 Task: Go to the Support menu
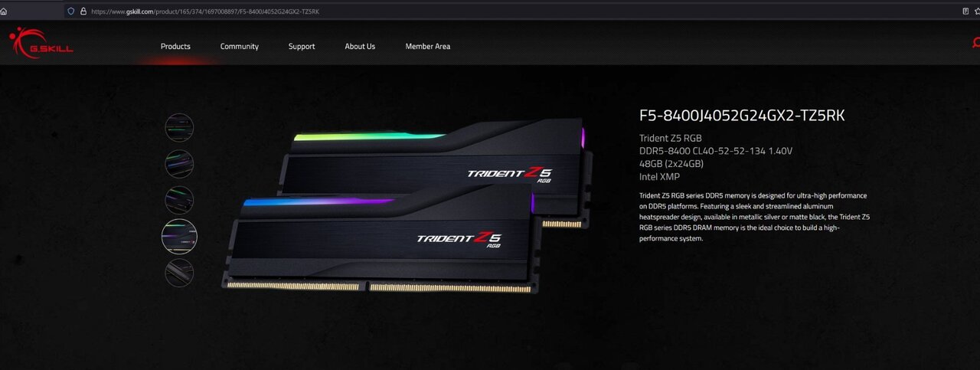pos(302,47)
